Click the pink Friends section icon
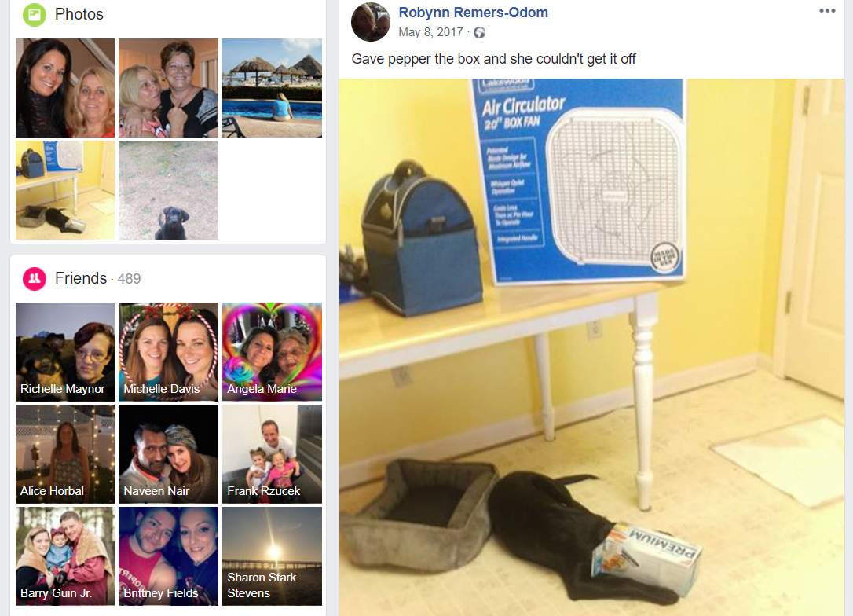Image resolution: width=853 pixels, height=616 pixels. tap(35, 279)
